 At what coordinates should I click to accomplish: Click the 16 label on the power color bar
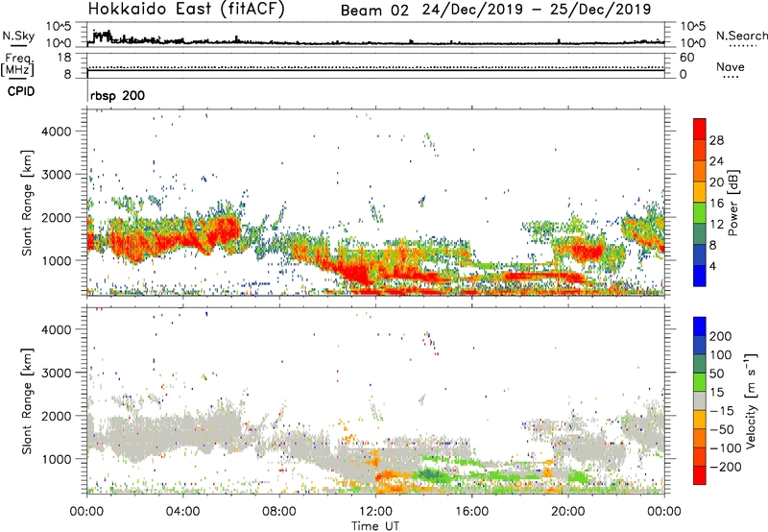[716, 204]
